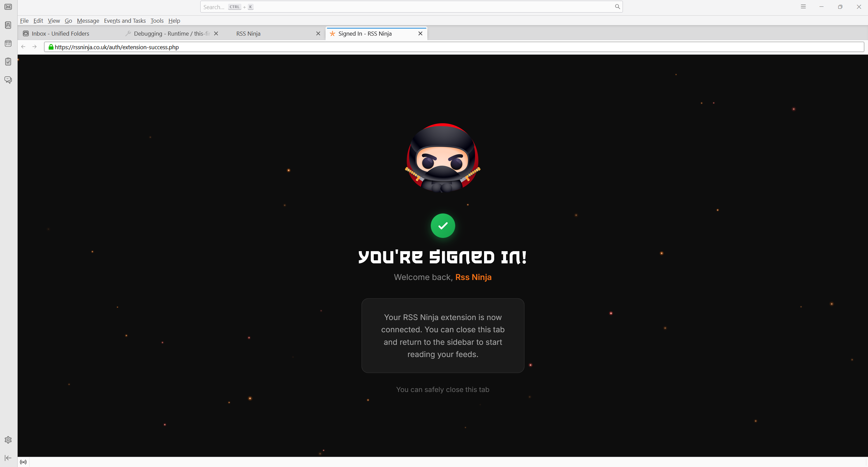Open the Mail space in the sidebar
The height and width of the screenshot is (467, 868).
[8, 7]
